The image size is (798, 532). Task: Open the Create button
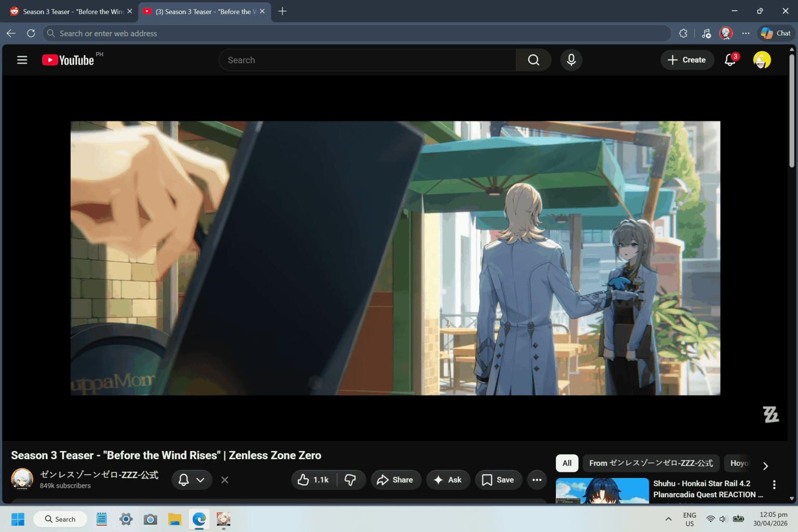pyautogui.click(x=687, y=60)
